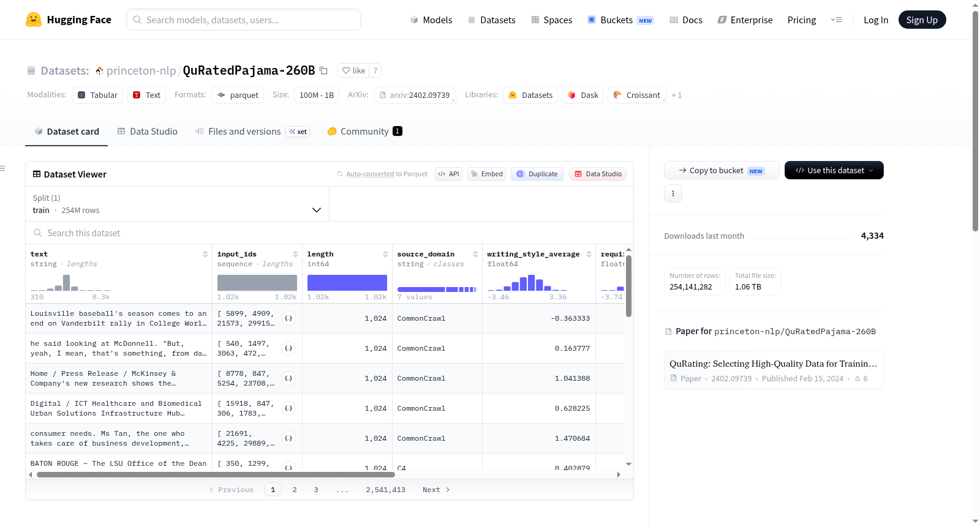Click the table's vertical scrollbar thumb
The image size is (980, 527).
coord(628,286)
